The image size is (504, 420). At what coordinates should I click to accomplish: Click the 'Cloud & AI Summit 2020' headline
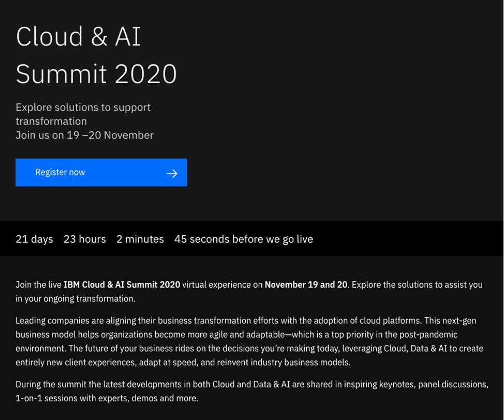96,54
